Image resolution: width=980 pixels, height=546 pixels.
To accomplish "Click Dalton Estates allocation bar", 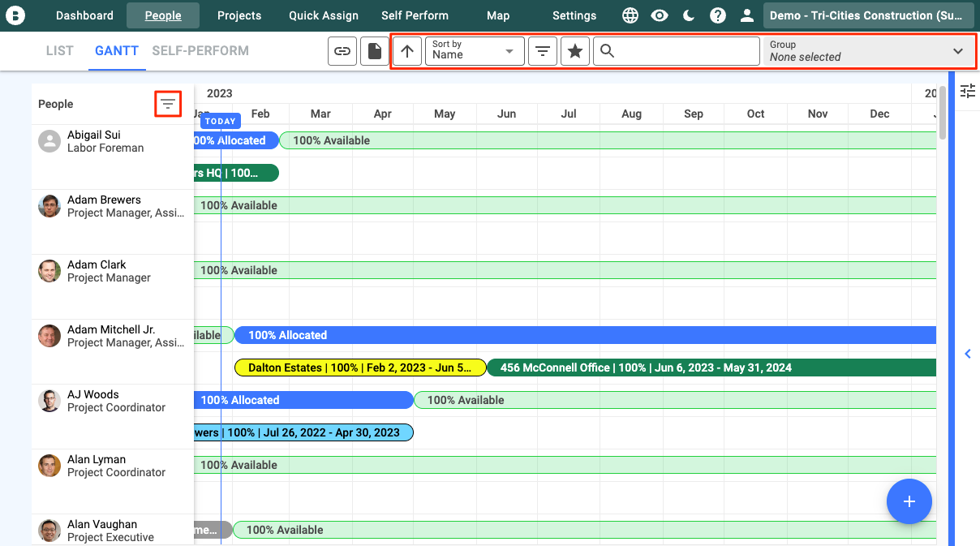I will [x=360, y=368].
